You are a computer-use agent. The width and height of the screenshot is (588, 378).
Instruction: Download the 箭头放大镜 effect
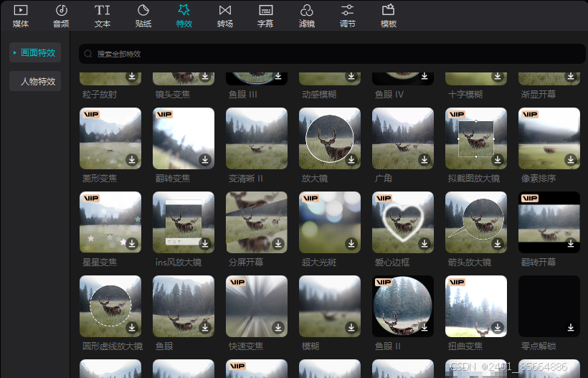pyautogui.click(x=497, y=244)
